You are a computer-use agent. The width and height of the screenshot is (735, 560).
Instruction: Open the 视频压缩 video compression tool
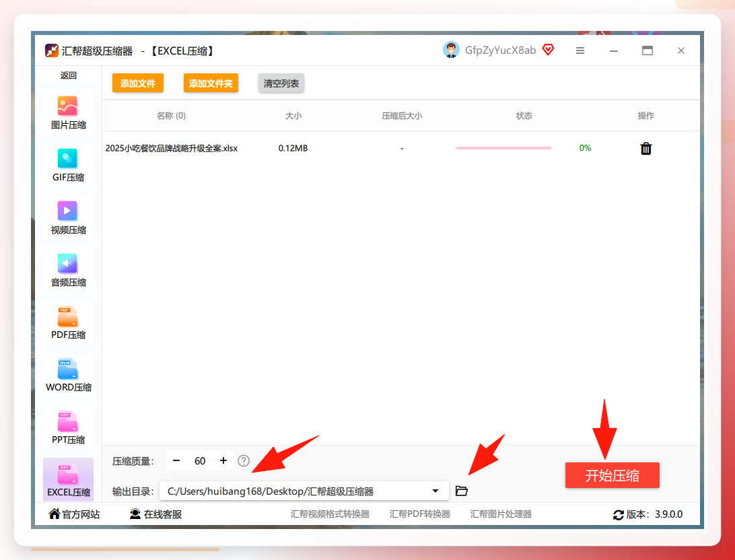pos(69,218)
